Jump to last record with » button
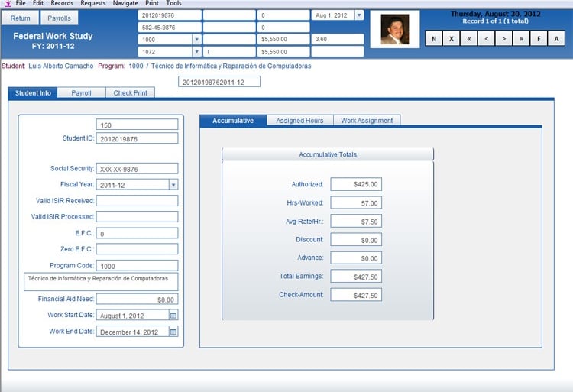 coord(522,38)
